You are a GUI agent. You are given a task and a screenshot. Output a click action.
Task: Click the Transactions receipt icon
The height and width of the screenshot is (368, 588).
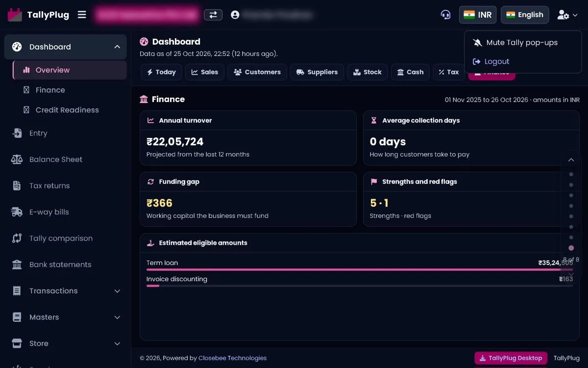[x=17, y=291]
